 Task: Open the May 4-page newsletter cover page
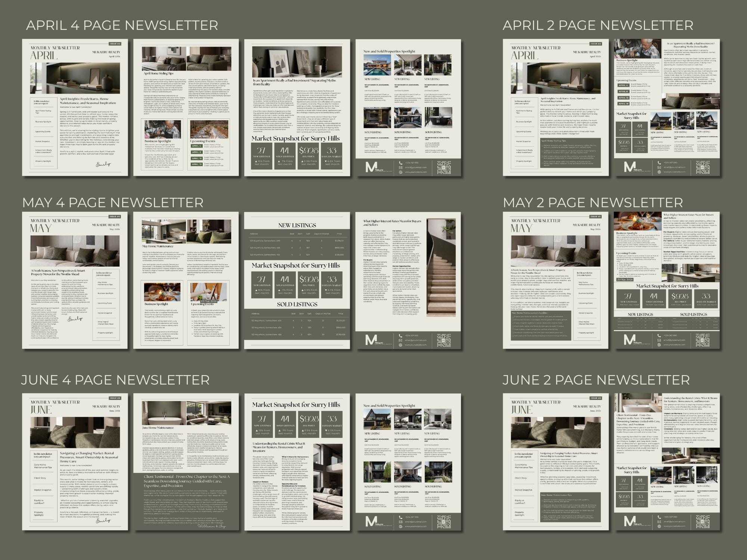[75, 280]
